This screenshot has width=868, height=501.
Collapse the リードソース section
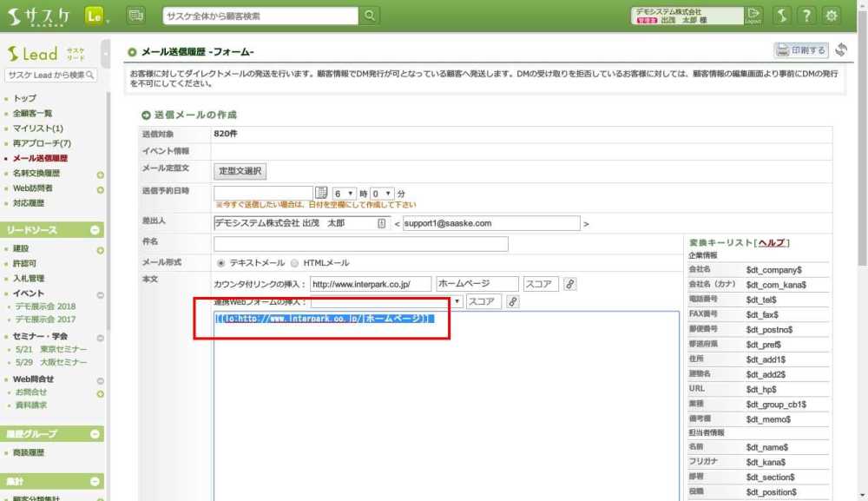coord(95,230)
